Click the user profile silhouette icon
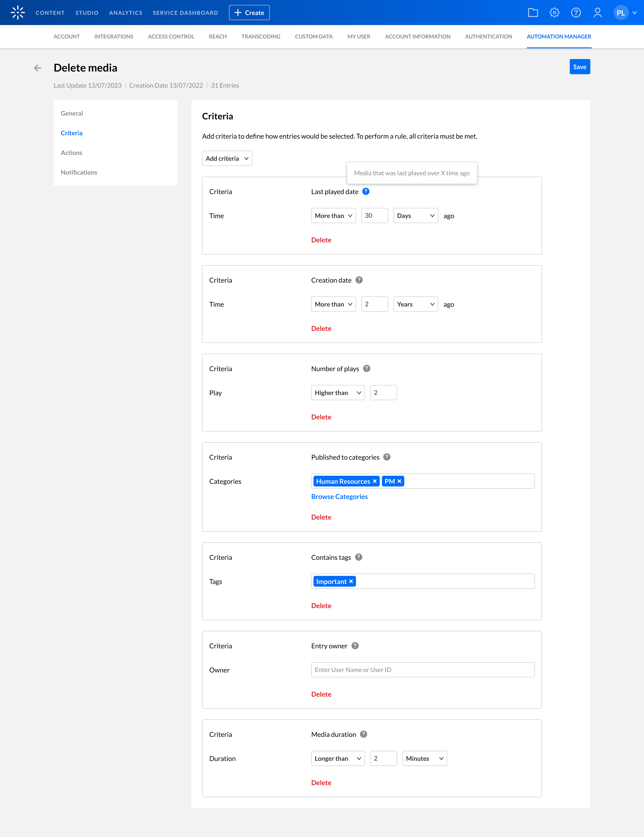Image resolution: width=644 pixels, height=837 pixels. [597, 13]
